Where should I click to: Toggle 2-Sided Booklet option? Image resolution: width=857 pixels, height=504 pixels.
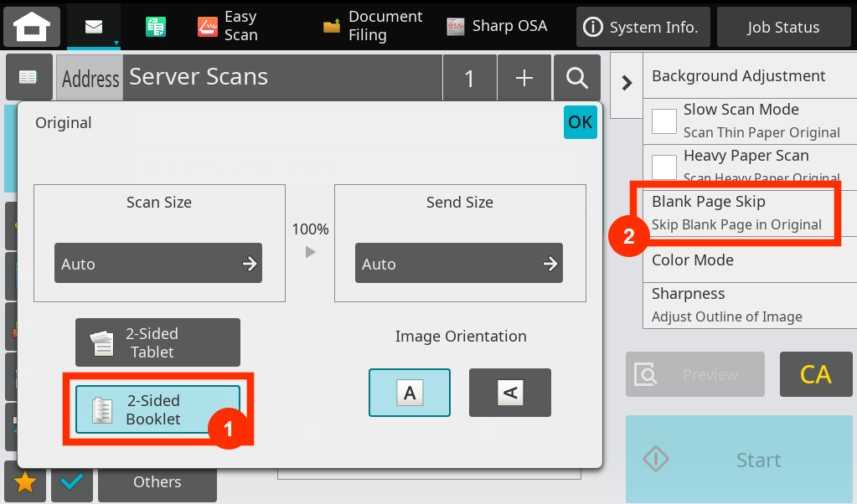tap(157, 409)
